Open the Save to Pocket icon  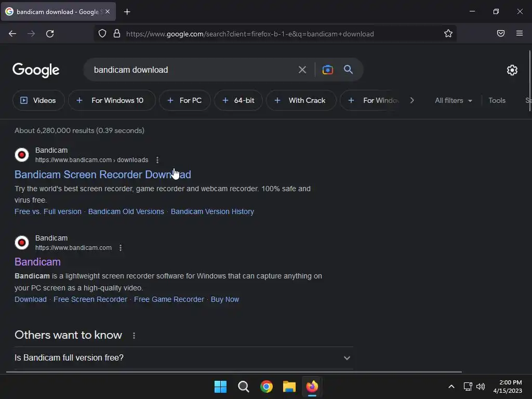click(x=501, y=33)
